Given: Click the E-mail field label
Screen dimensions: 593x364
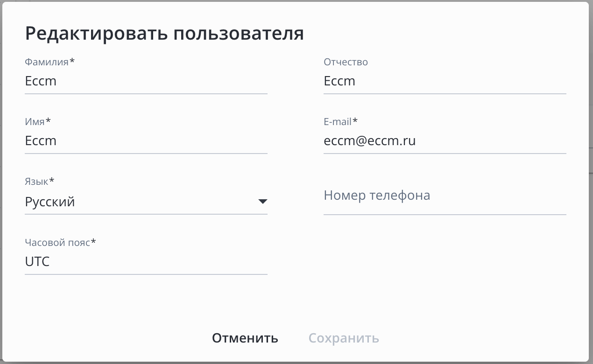Looking at the screenshot, I should tap(337, 122).
